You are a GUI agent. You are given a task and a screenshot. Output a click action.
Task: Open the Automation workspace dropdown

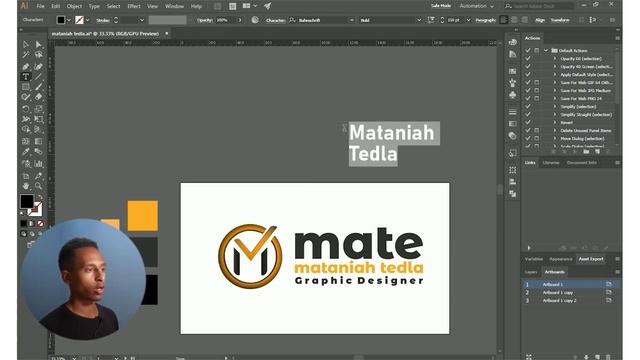(x=476, y=6)
